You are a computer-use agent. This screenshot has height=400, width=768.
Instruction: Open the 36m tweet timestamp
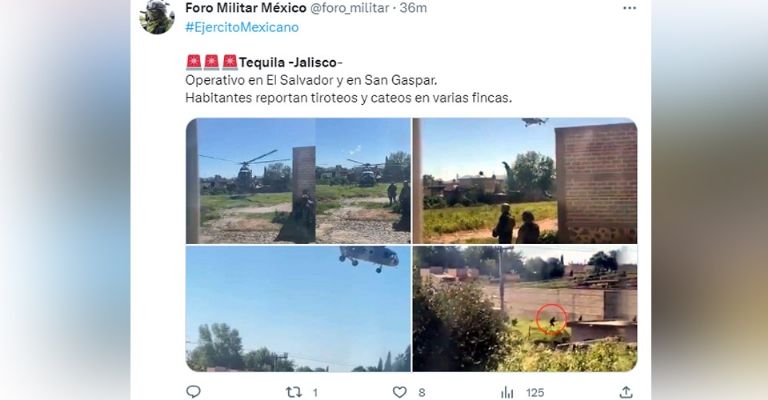click(x=413, y=8)
